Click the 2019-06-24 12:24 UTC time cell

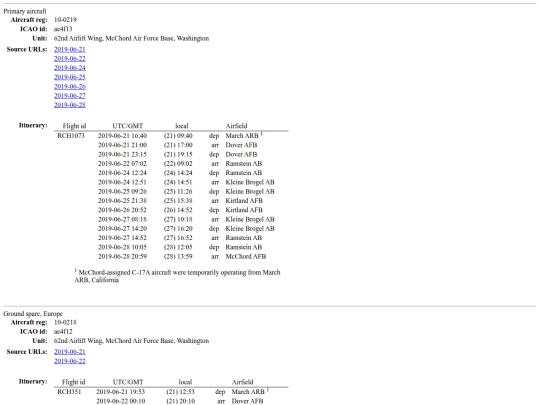pos(123,173)
